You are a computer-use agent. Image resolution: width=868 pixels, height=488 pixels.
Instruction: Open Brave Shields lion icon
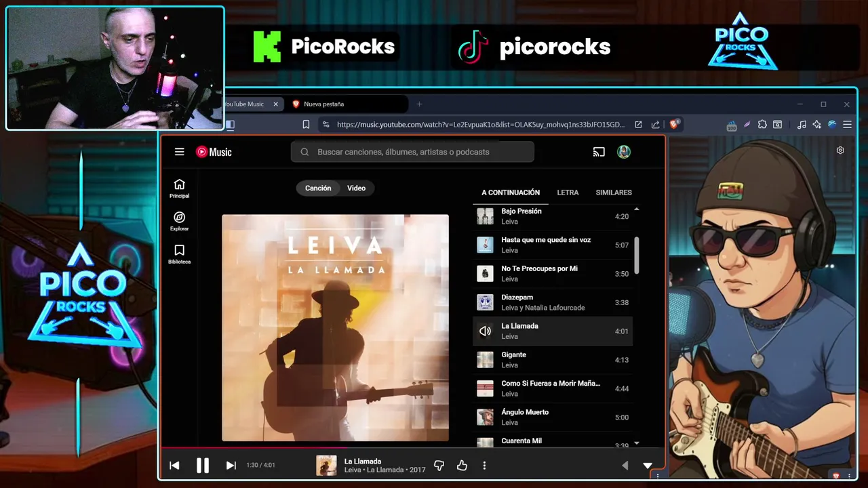tap(674, 125)
